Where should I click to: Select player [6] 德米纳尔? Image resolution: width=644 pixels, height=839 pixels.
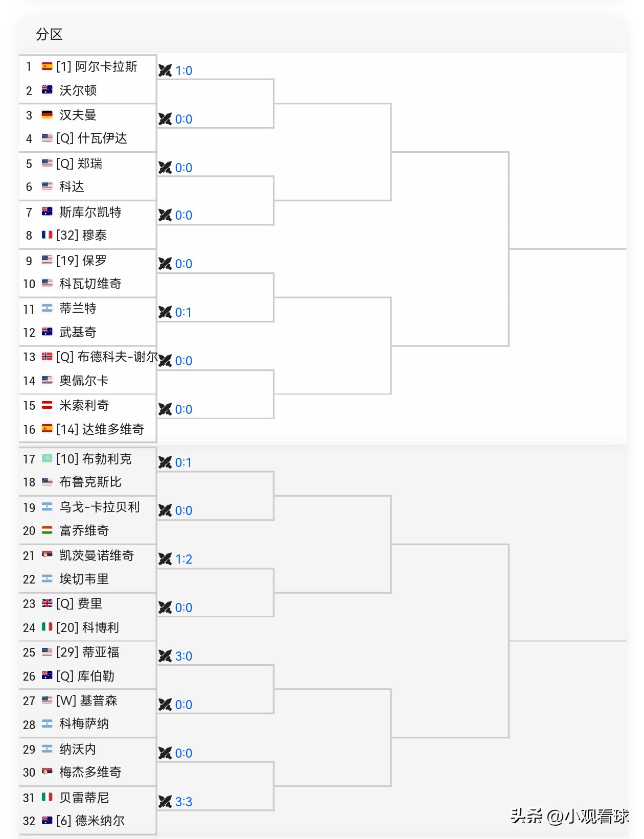tap(90, 821)
